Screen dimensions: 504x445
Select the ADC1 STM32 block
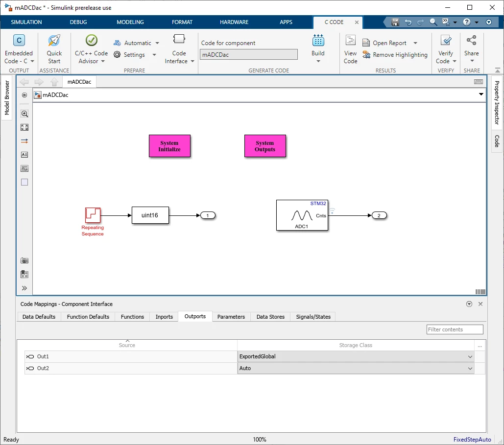click(302, 215)
